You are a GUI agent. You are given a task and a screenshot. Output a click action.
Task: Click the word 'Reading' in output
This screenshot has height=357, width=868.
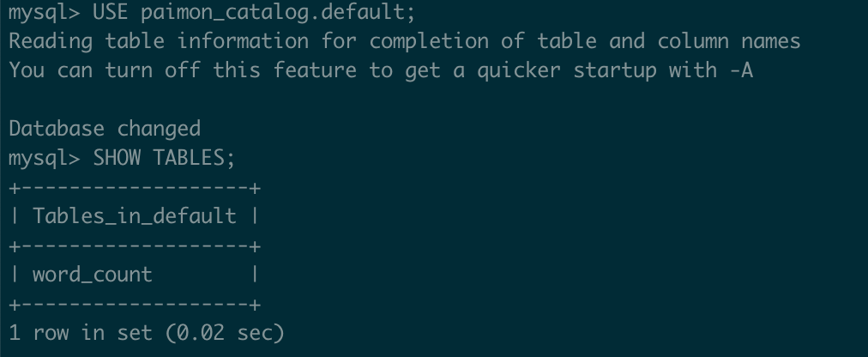pyautogui.click(x=51, y=42)
